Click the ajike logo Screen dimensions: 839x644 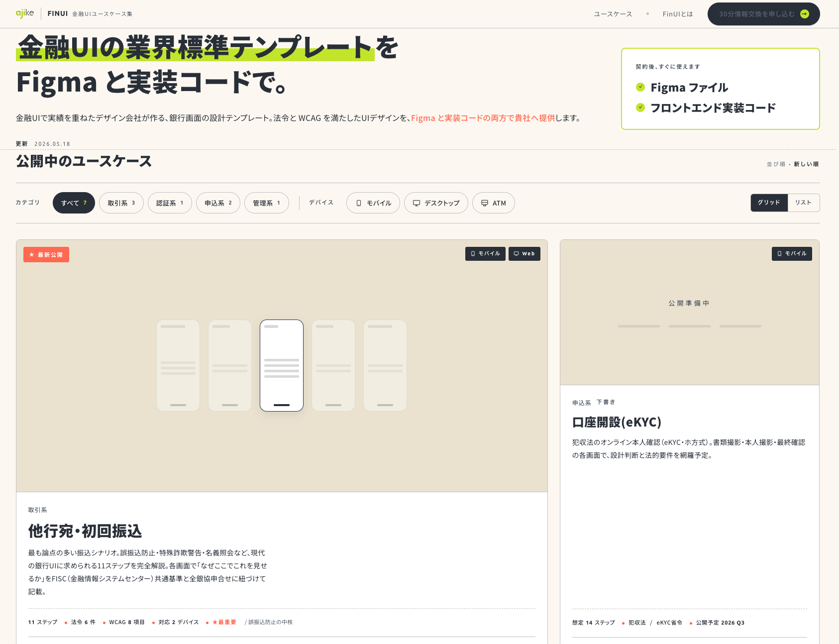pyautogui.click(x=25, y=13)
